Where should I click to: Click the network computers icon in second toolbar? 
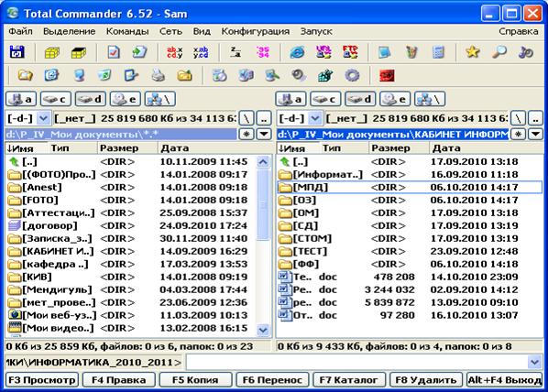click(x=246, y=75)
